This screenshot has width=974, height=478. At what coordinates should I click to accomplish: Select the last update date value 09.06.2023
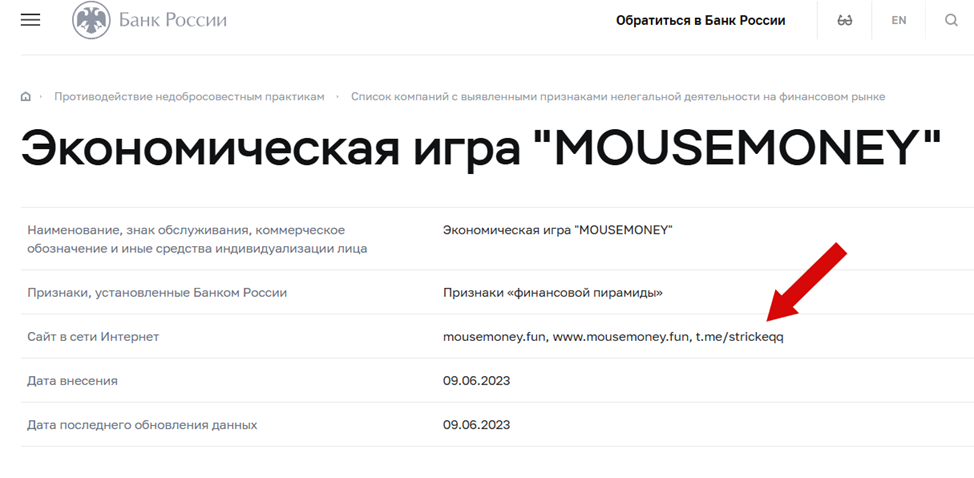476,425
